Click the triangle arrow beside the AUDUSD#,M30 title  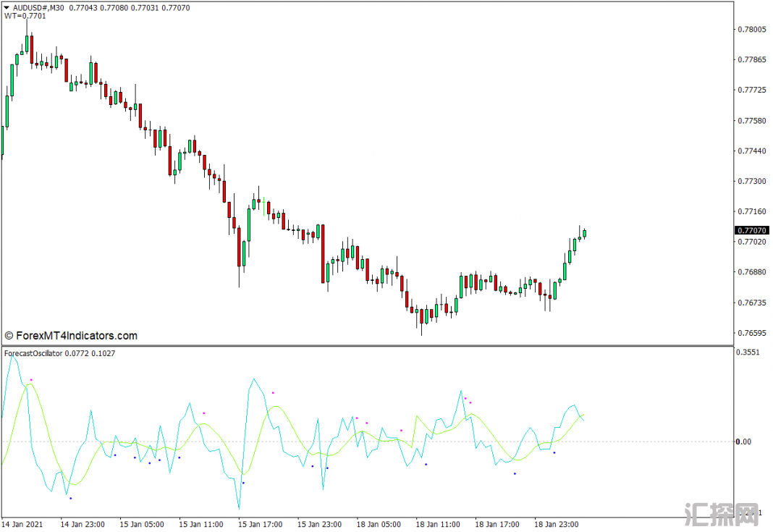click(7, 7)
